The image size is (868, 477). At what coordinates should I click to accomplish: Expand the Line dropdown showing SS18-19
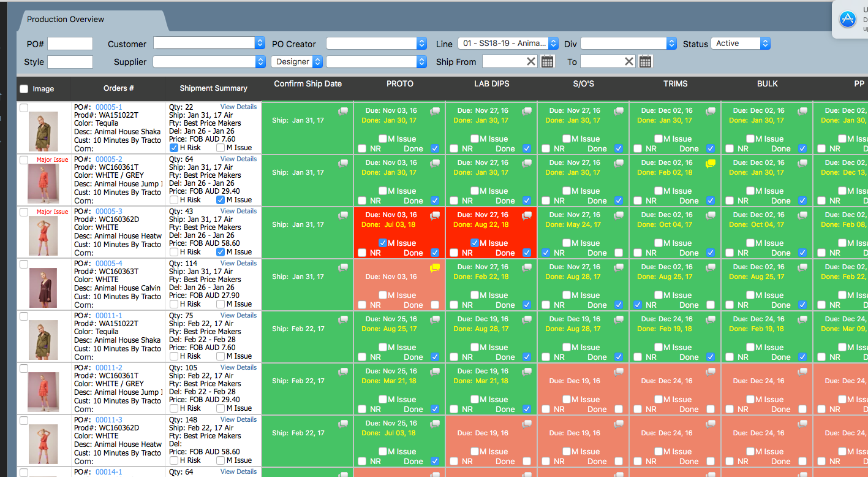tap(508, 44)
